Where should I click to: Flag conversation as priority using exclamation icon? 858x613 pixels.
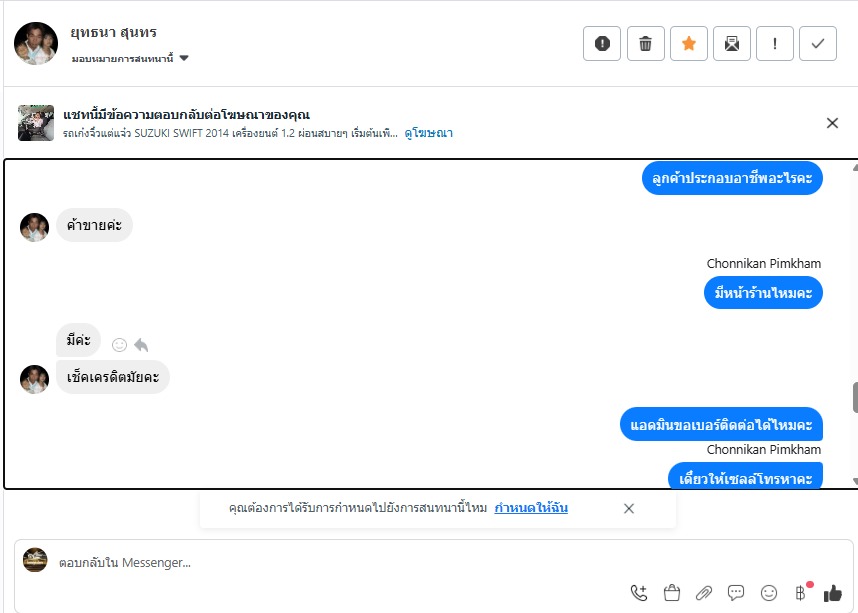775,43
